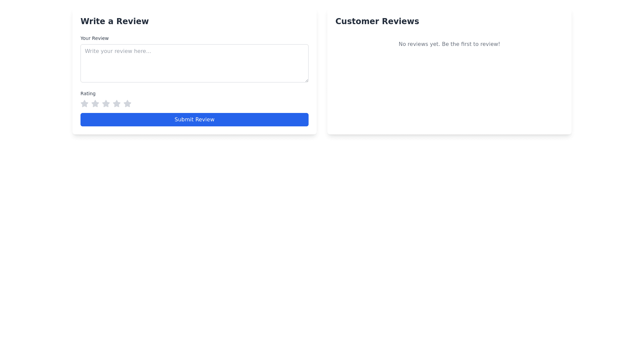
Task: Click the 'No reviews yet' message
Action: tap(449, 44)
